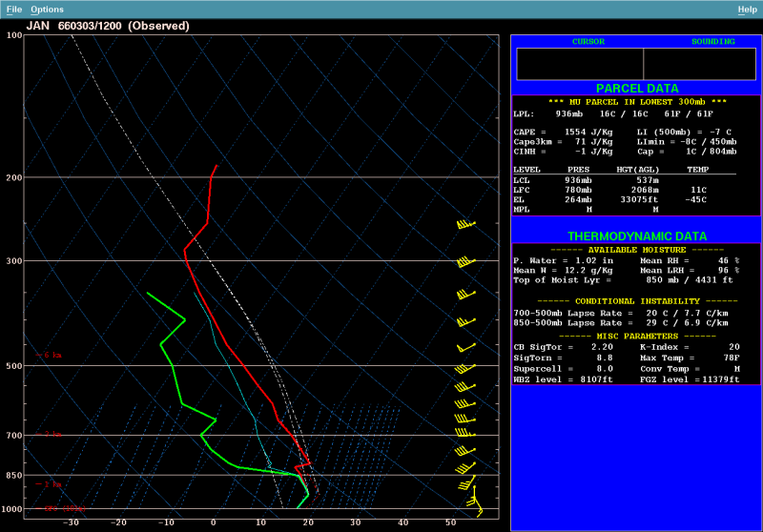Click the 'Mean LRH = 96 %' value

point(690,271)
